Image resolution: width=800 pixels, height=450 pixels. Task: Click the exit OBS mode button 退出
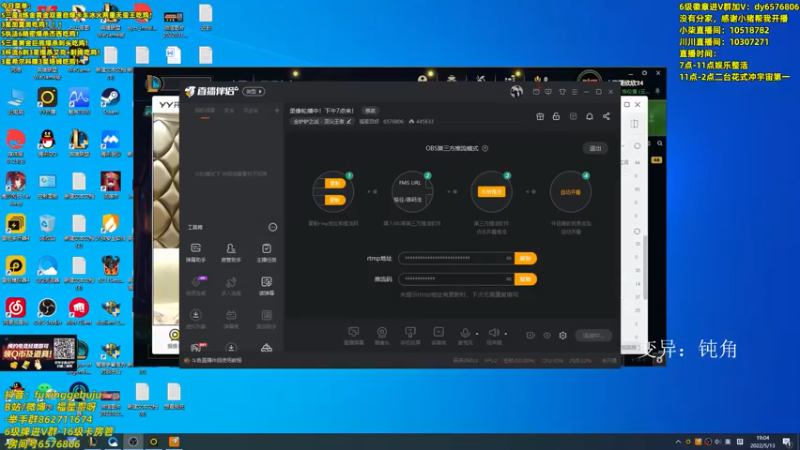tap(595, 148)
